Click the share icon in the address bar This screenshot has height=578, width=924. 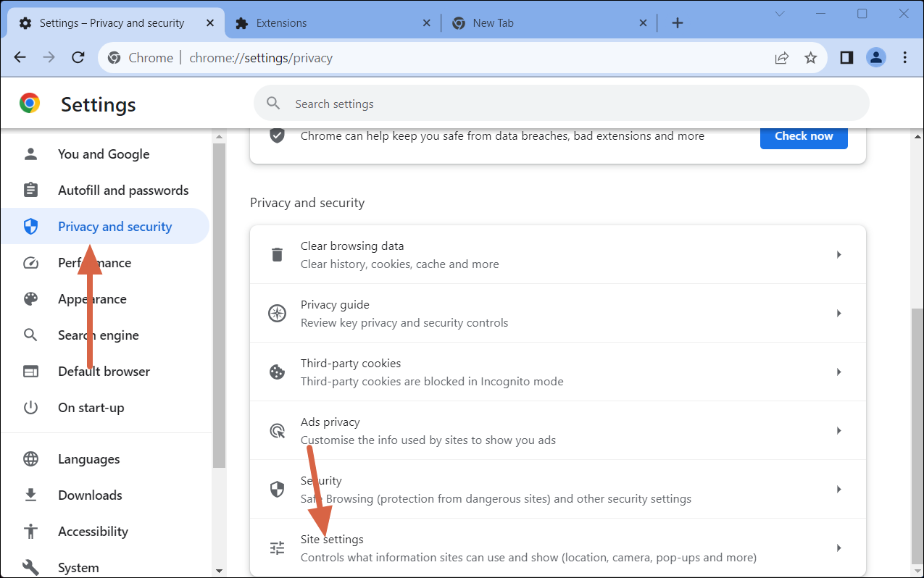click(781, 57)
